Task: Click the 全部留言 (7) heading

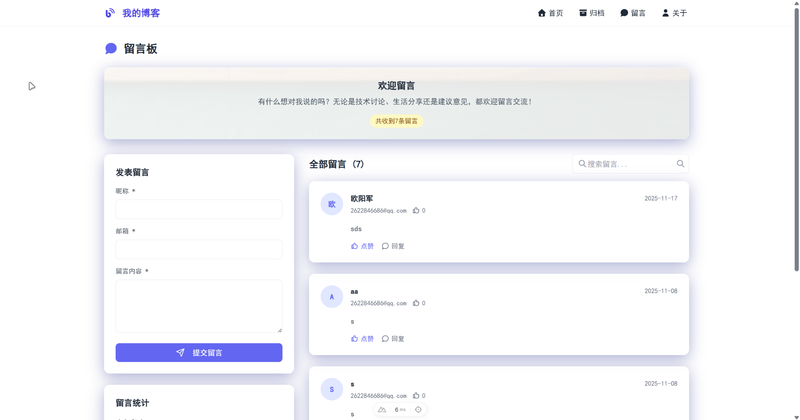Action: pos(337,164)
